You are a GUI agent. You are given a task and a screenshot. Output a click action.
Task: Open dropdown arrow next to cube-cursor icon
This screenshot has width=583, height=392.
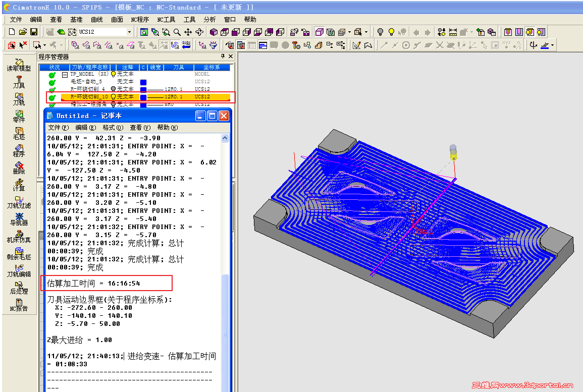pyautogui.click(x=366, y=32)
